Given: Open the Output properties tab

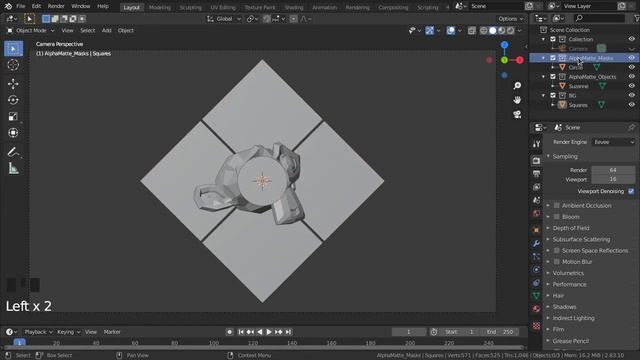Looking at the screenshot, I should (536, 174).
